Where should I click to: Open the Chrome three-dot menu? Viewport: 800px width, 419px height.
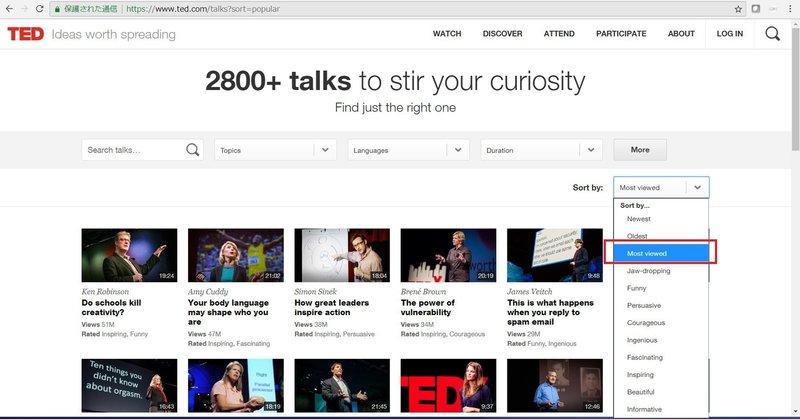[x=790, y=9]
